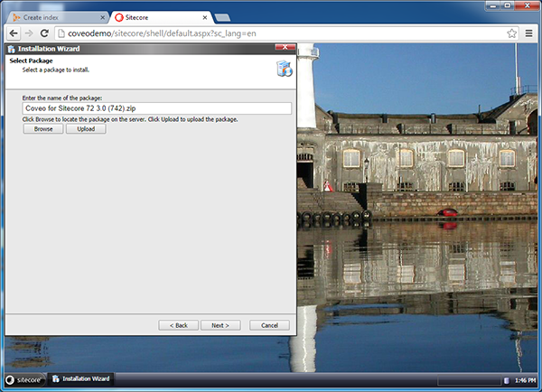Close the Sitecore tab
The height and width of the screenshot is (392, 542).
(205, 17)
